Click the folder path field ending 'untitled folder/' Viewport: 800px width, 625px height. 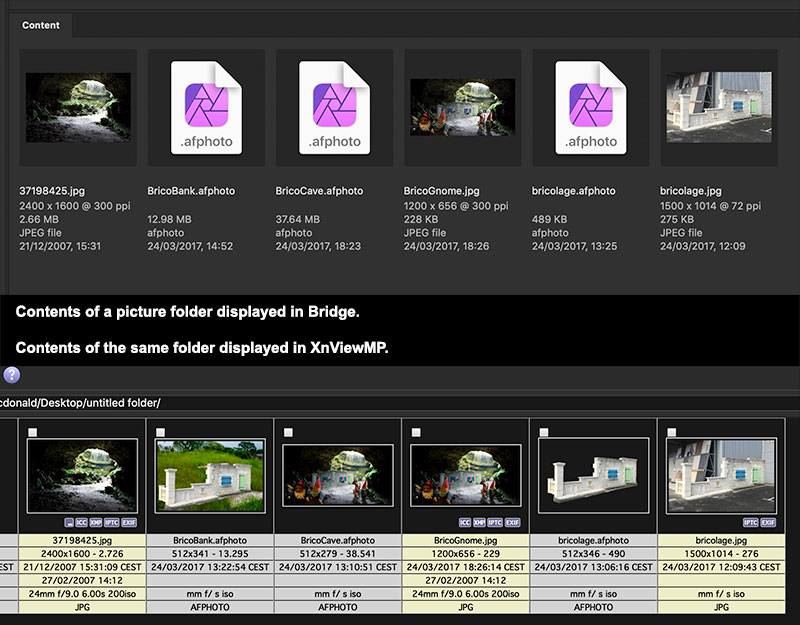400,403
